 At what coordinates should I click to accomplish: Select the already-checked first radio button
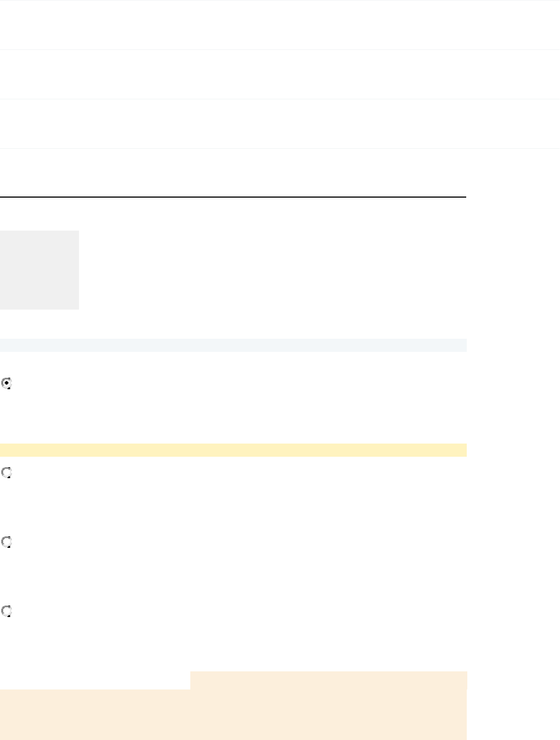coord(7,384)
